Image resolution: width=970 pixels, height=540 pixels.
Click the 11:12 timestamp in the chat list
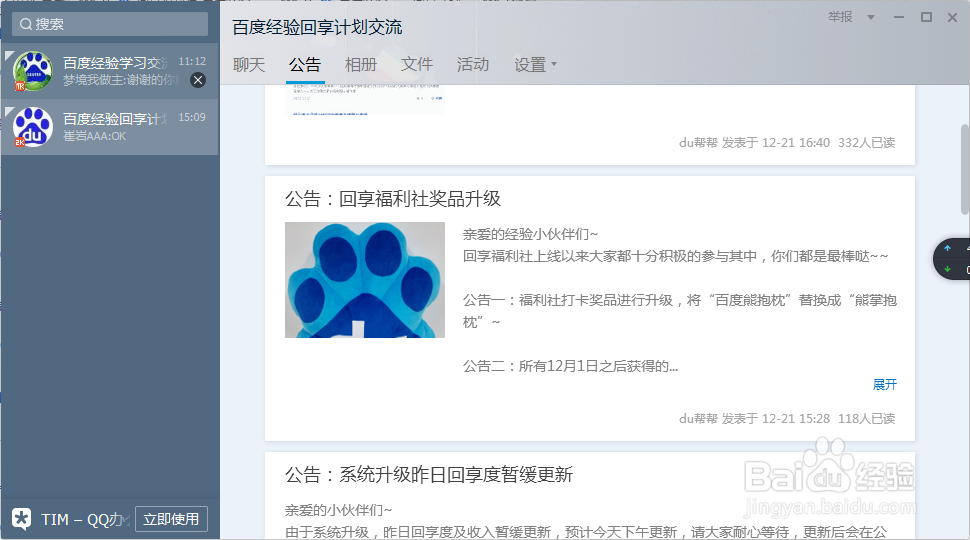pos(192,61)
